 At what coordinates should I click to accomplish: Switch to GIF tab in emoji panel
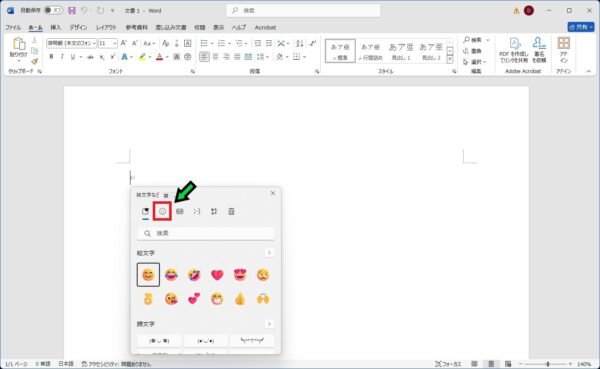tap(179, 211)
